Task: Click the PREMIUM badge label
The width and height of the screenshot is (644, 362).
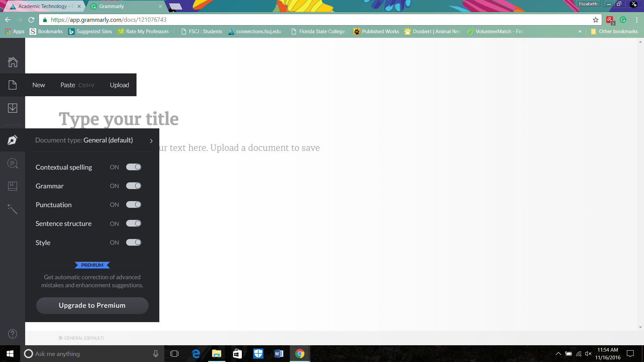Action: [x=92, y=265]
